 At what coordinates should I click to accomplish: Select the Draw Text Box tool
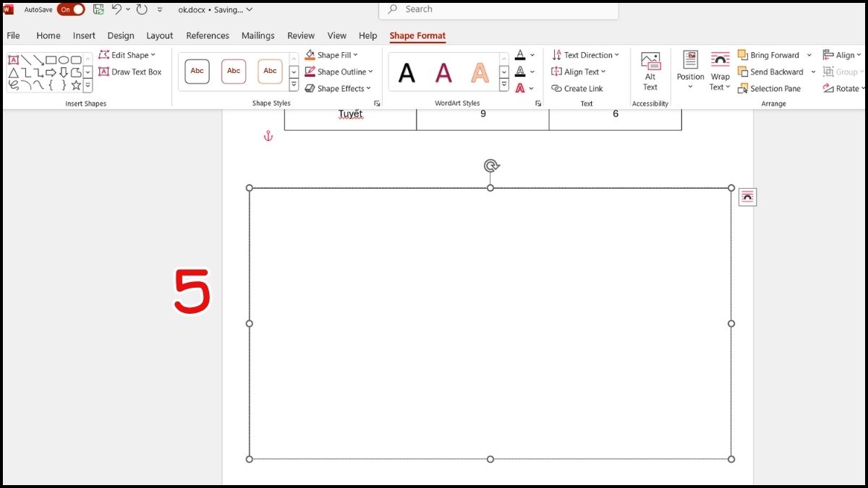(130, 72)
